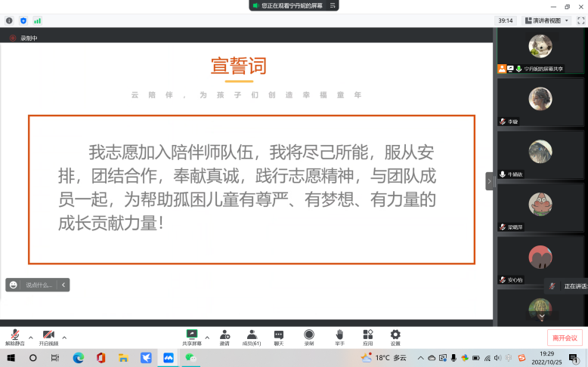Click the 录制 record icon
Screen dimensions: 588x367
[309, 336]
